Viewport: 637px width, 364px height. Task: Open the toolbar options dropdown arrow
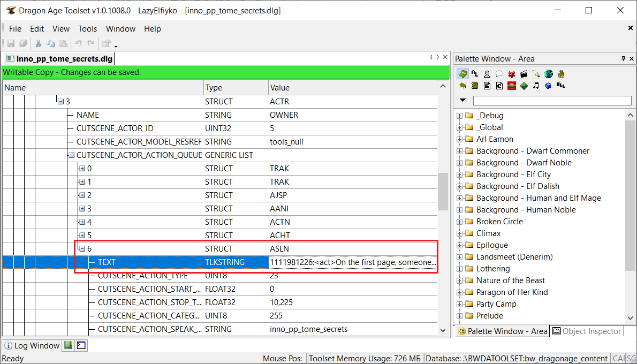click(116, 45)
